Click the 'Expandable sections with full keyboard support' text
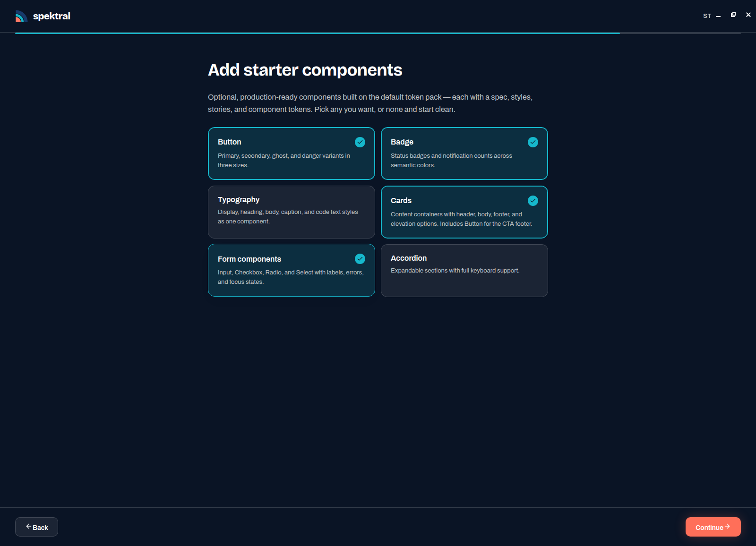 pyautogui.click(x=455, y=271)
